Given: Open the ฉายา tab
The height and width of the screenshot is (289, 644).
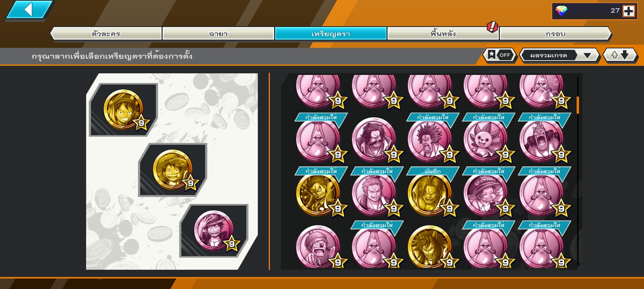Looking at the screenshot, I should click(218, 34).
